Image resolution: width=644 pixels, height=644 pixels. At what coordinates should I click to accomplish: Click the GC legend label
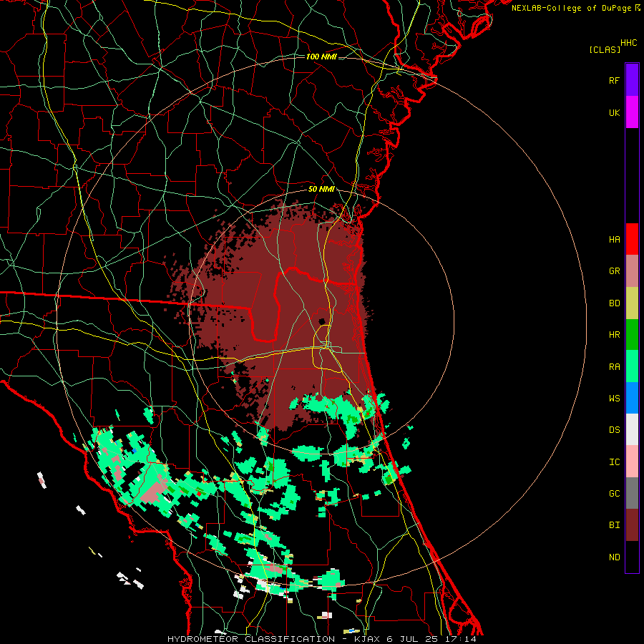(x=614, y=494)
